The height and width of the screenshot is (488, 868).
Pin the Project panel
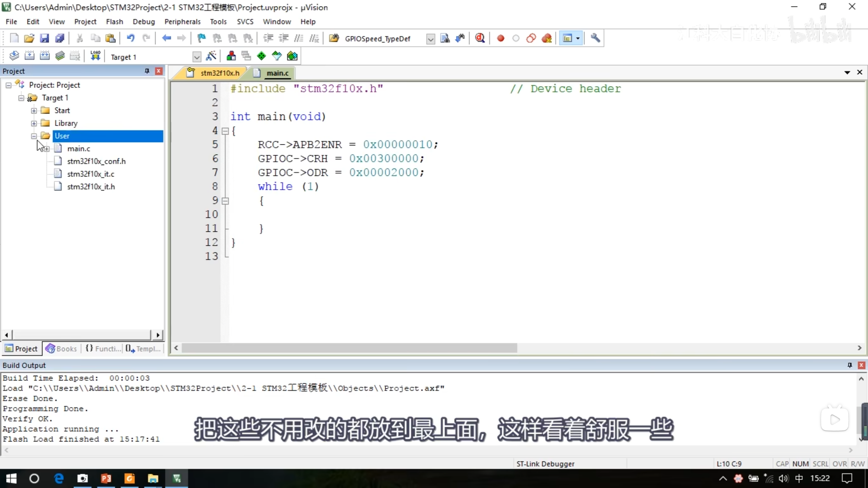tap(147, 71)
